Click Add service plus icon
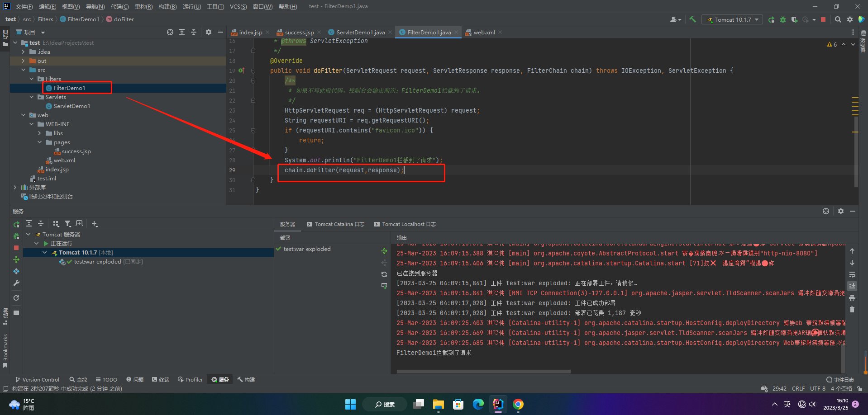 [95, 223]
